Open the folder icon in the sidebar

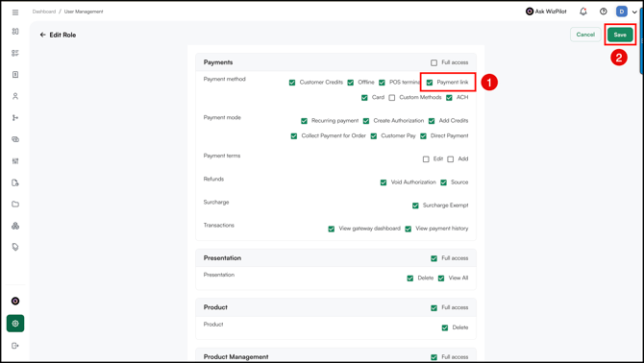pos(15,205)
